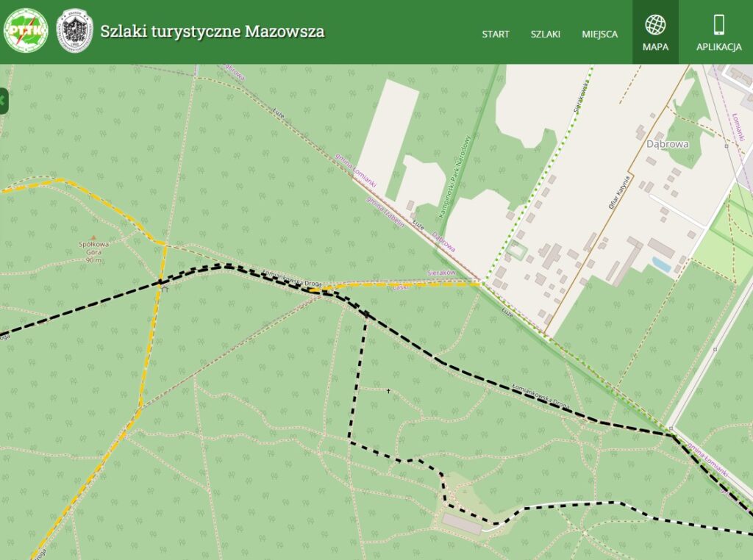Click the "Szlaki turystyczne Mazowsza" site title
The width and height of the screenshot is (753, 560).
pos(213,32)
